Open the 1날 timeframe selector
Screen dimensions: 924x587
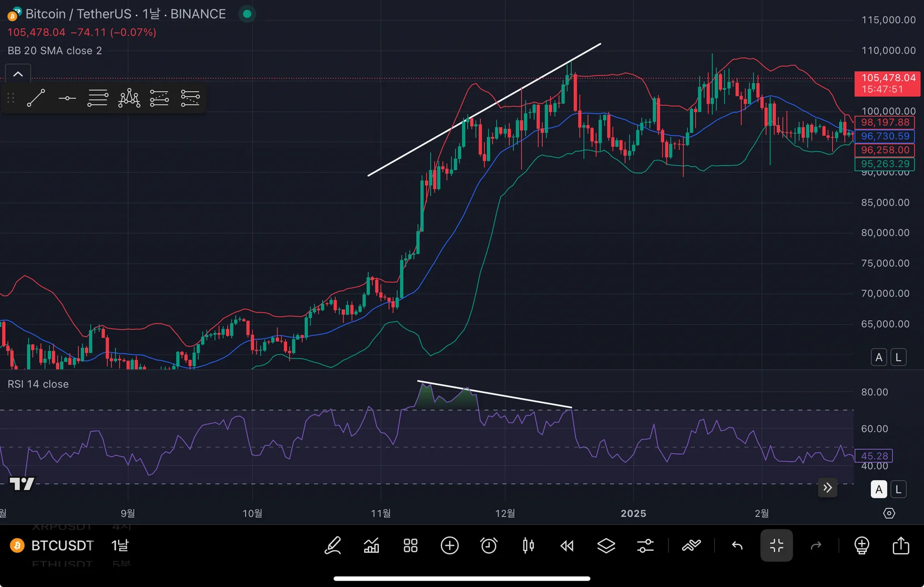(x=120, y=545)
